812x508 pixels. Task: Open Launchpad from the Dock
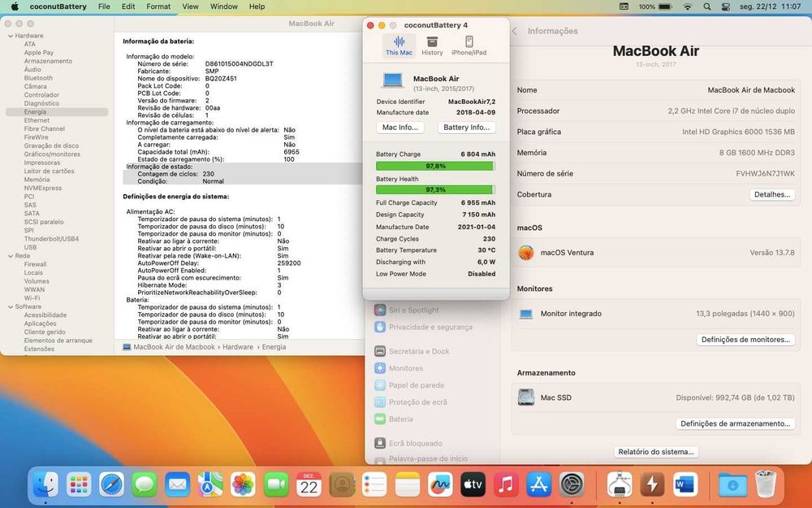(79, 484)
